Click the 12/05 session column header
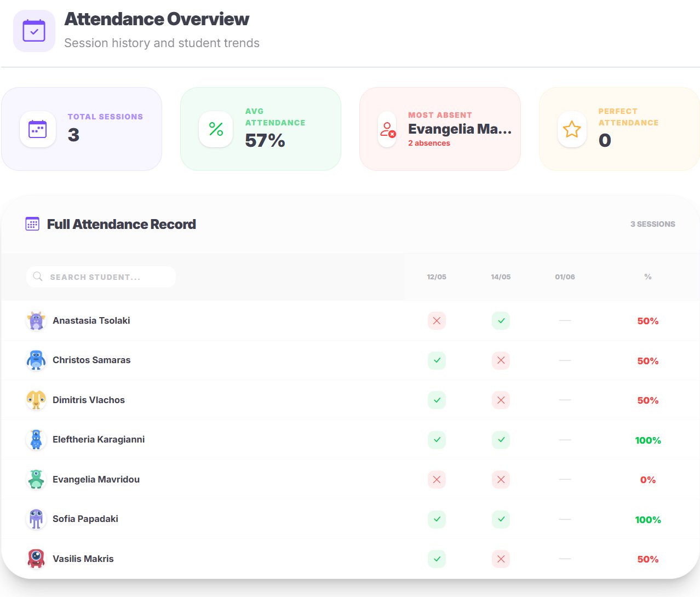 [x=437, y=277]
